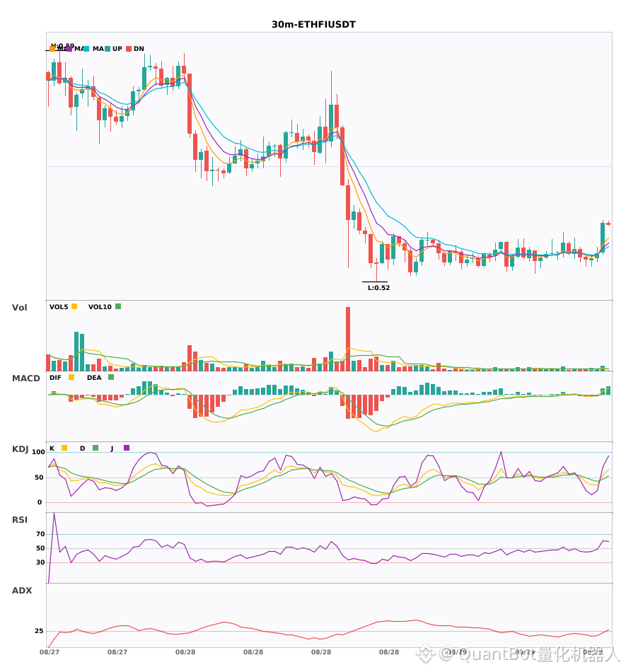Click the DEA legend text
Viewport: 626px width, 672px height.
pyautogui.click(x=94, y=378)
